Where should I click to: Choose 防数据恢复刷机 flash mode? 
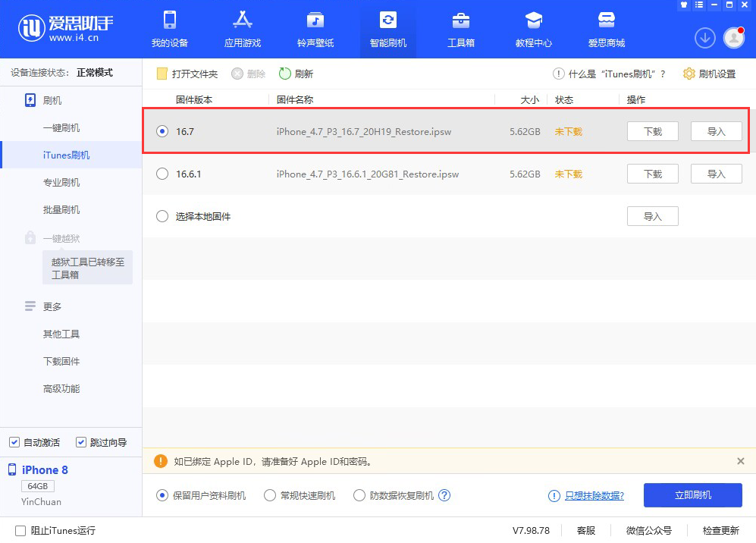tap(359, 494)
